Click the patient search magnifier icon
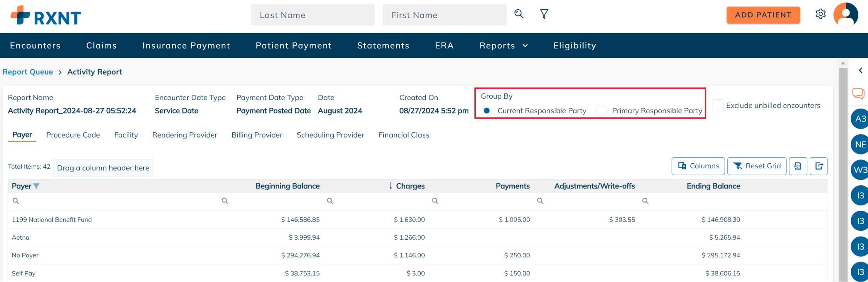Image resolution: width=868 pixels, height=282 pixels. 519,14
